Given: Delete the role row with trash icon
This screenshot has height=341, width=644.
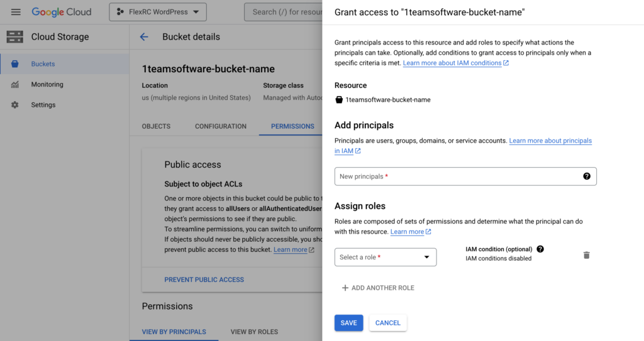Looking at the screenshot, I should (586, 255).
